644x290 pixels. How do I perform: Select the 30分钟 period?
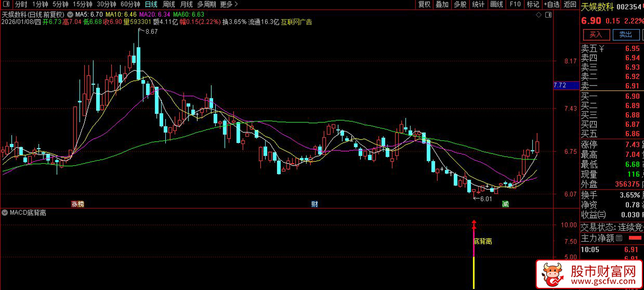click(106, 4)
